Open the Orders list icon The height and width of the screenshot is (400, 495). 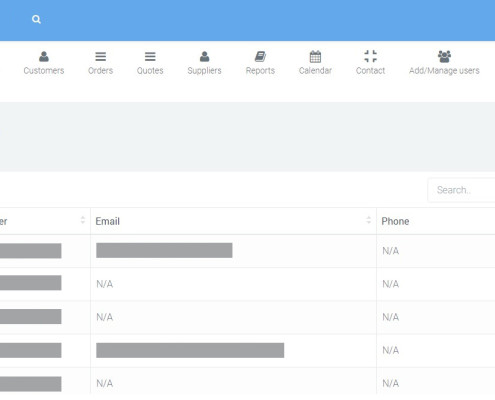pos(100,57)
